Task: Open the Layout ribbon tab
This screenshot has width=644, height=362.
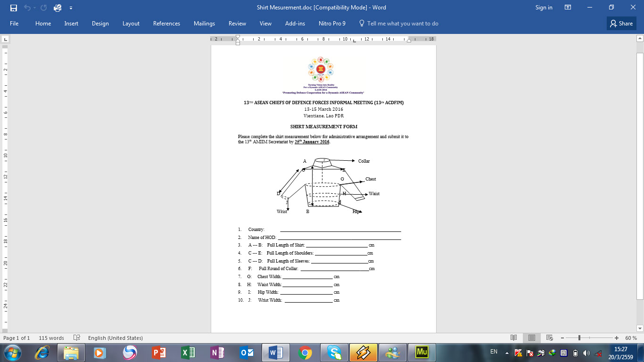Action: [x=131, y=24]
